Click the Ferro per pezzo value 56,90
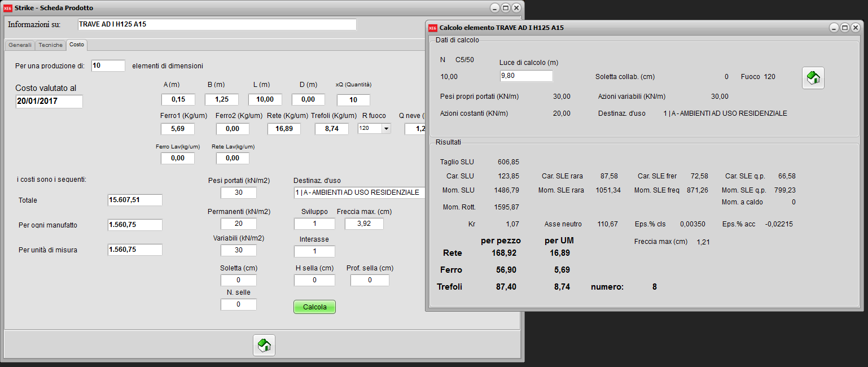 point(506,270)
